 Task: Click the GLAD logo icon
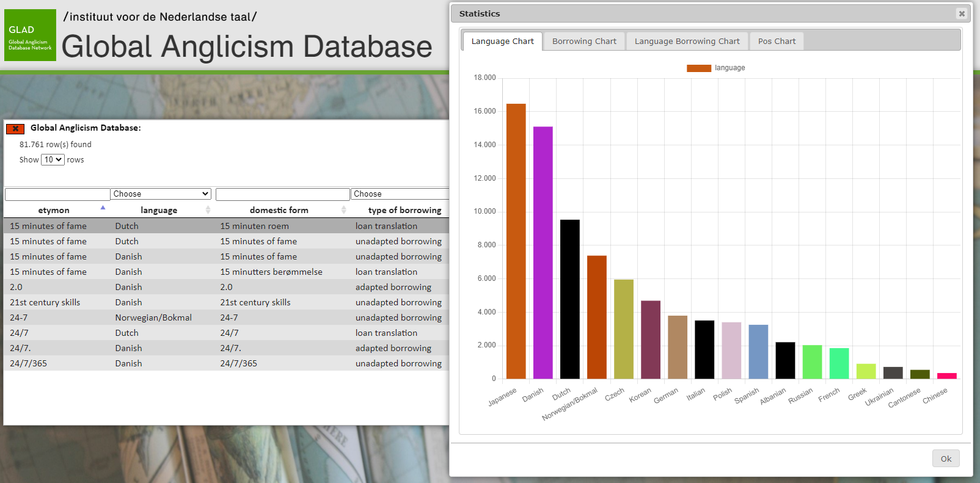[x=30, y=35]
